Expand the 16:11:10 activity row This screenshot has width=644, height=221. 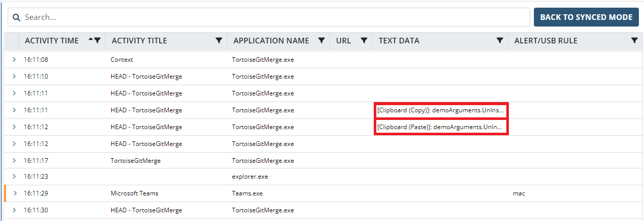(14, 77)
